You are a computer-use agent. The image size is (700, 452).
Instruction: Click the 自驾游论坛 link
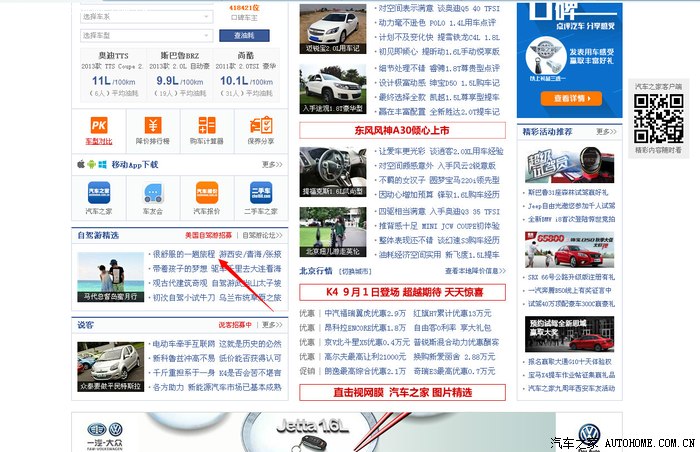click(264, 236)
